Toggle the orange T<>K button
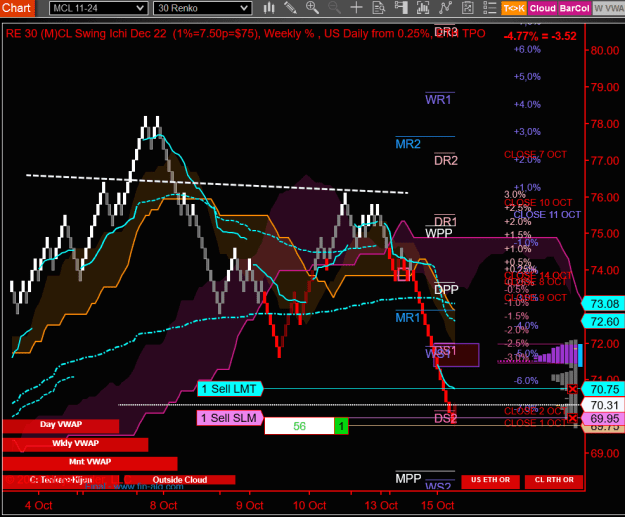 (514, 8)
